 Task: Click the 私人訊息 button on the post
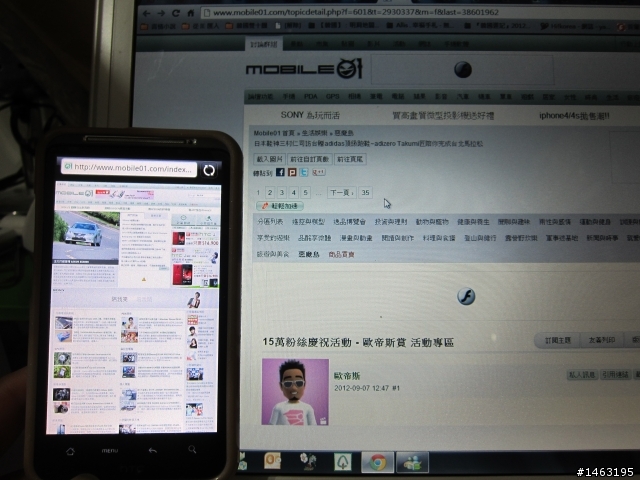[x=582, y=374]
